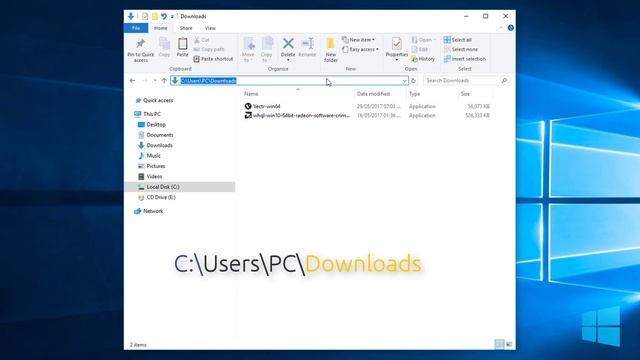Click the Delete X icon

click(x=288, y=43)
